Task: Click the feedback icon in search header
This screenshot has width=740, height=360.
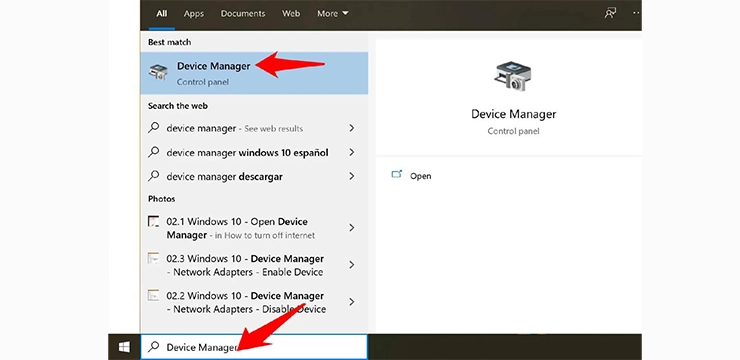Action: 610,13
